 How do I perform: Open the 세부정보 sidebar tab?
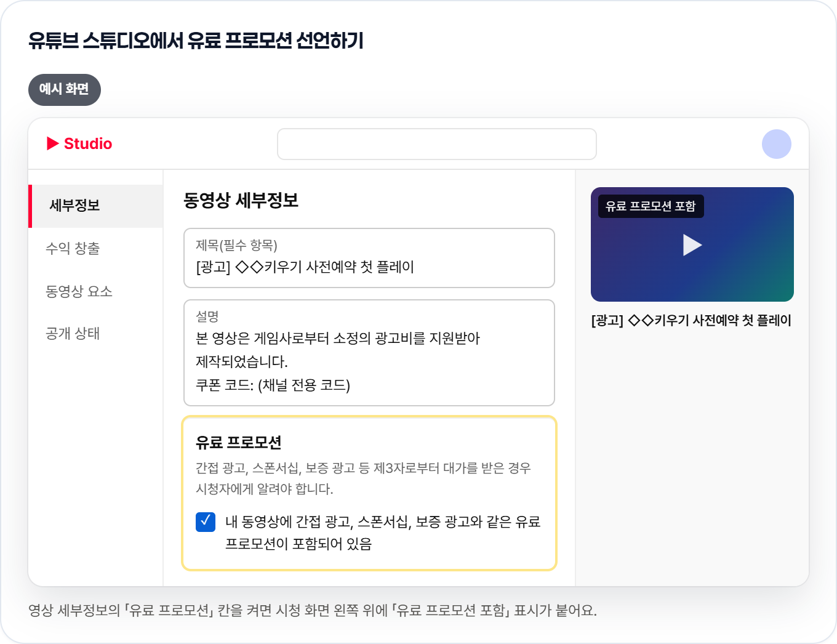click(96, 206)
